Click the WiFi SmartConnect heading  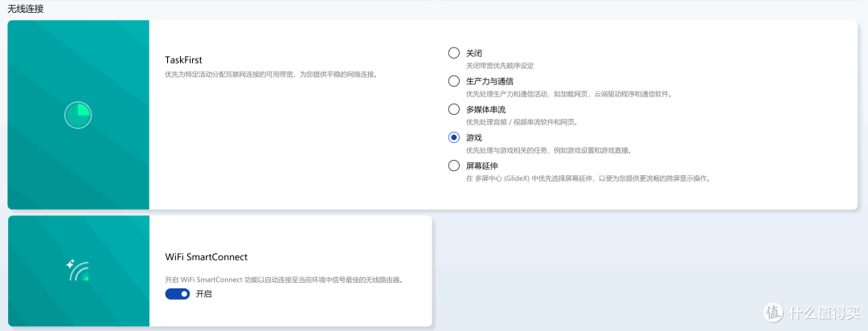click(x=206, y=257)
